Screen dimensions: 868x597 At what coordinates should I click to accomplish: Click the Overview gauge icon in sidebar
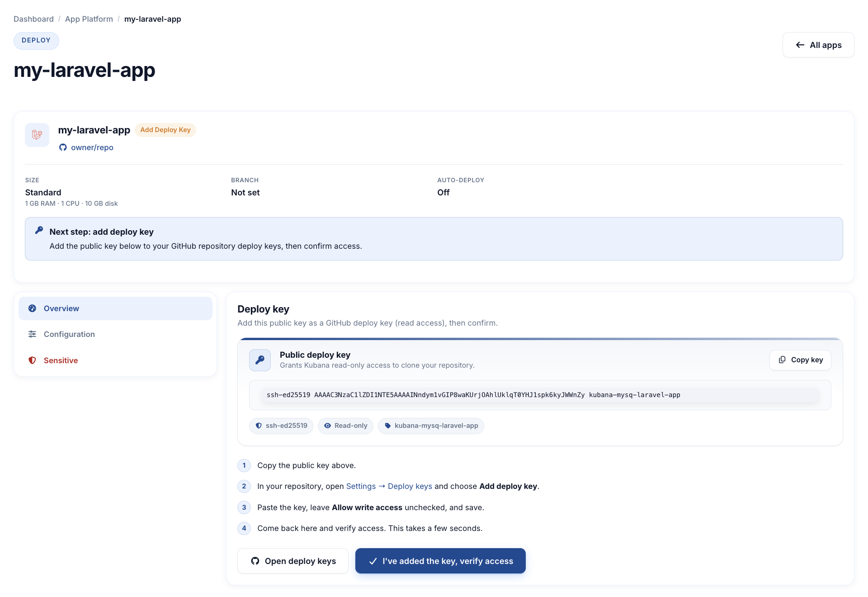click(32, 308)
